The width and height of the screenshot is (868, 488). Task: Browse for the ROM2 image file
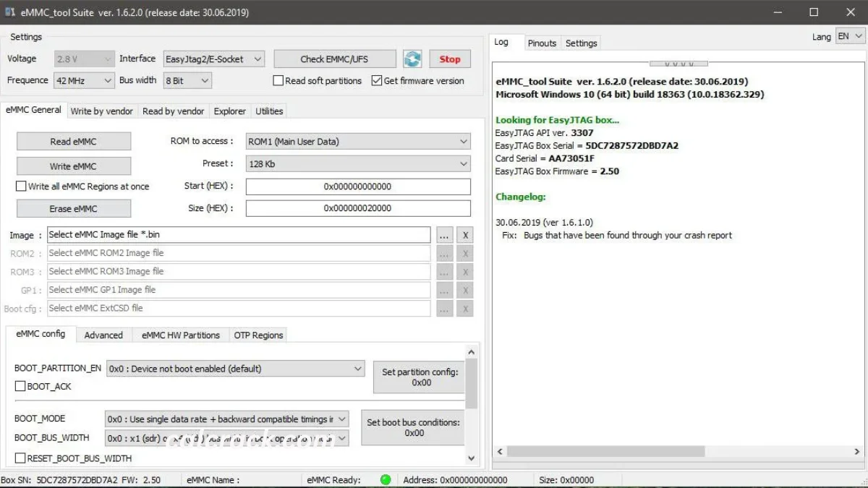point(445,254)
